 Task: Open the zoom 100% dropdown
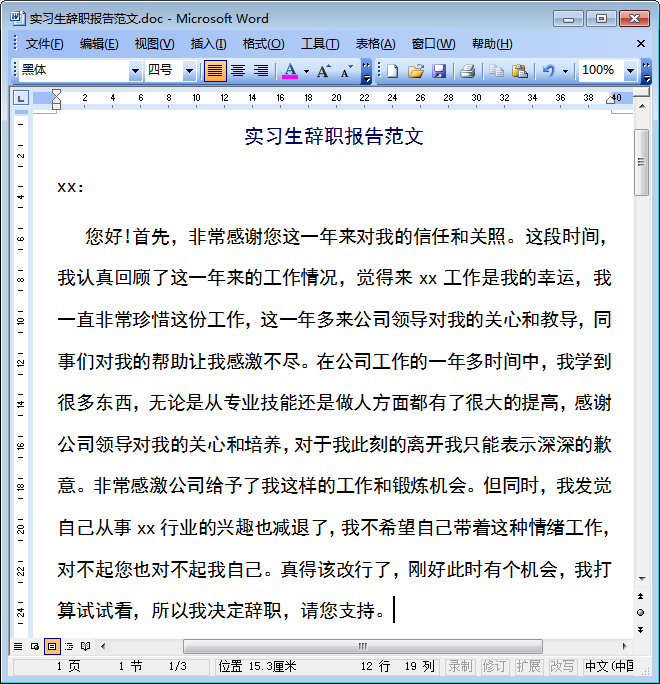(630, 70)
